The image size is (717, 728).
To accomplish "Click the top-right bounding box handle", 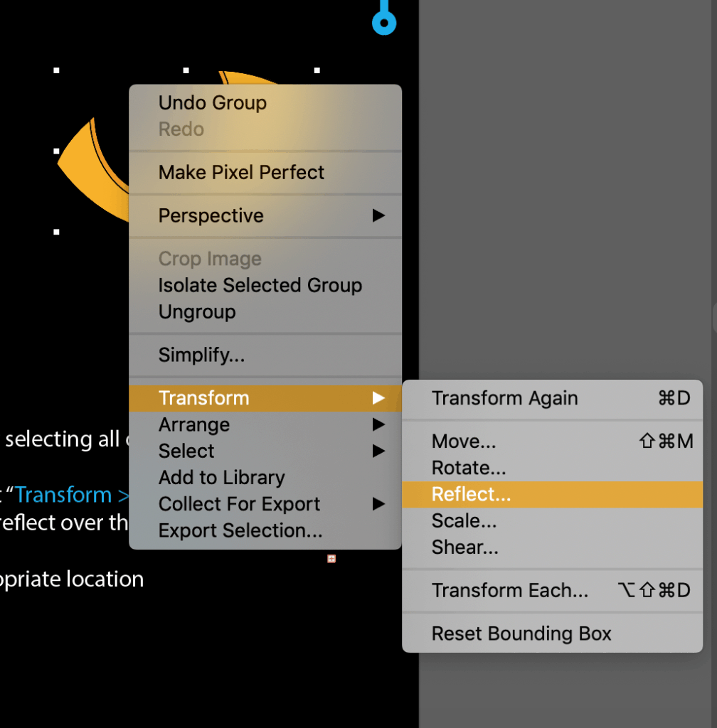I will 317,70.
